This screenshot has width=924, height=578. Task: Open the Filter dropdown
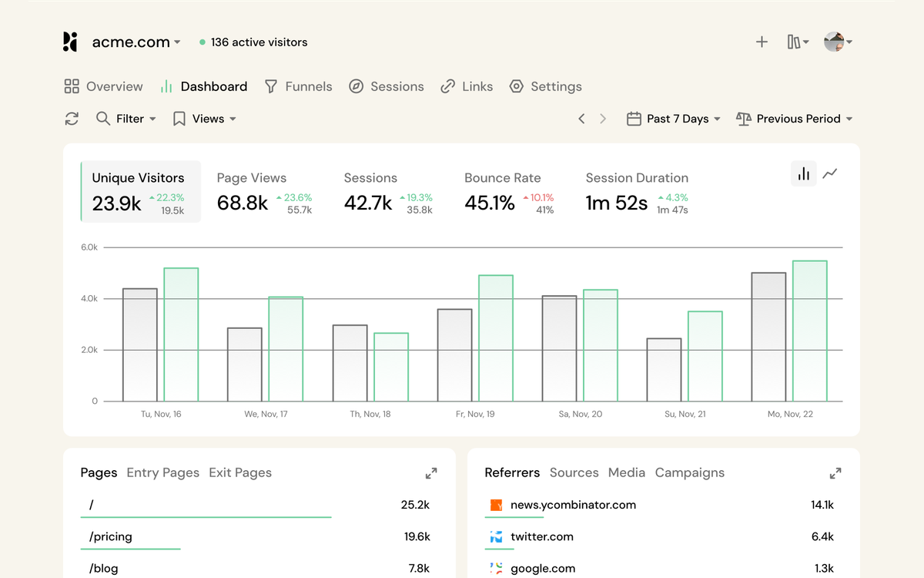click(x=126, y=119)
